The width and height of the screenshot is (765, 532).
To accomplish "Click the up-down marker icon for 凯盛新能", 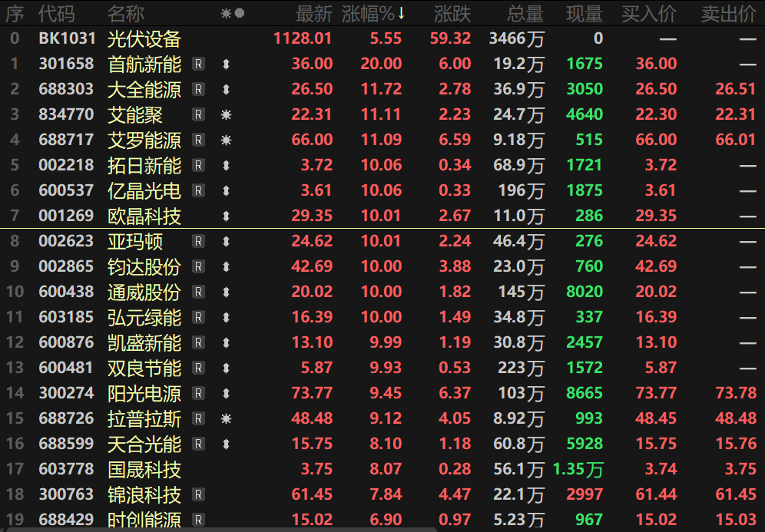I will (x=226, y=343).
